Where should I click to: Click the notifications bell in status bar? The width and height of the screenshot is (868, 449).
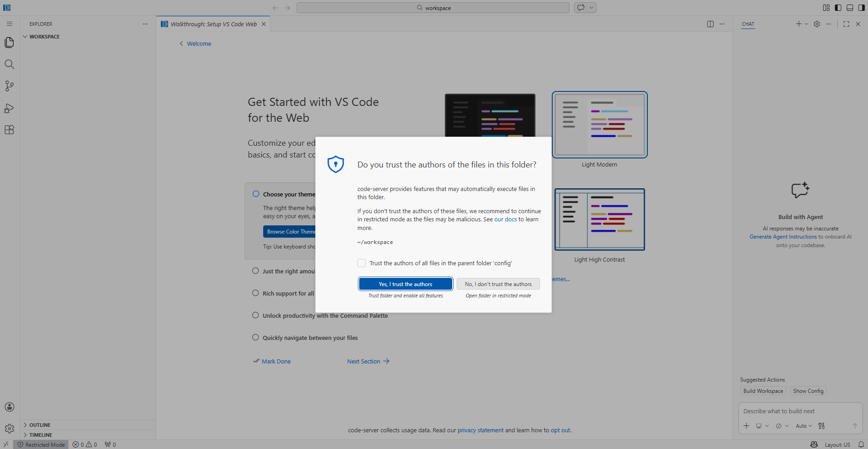point(861,444)
